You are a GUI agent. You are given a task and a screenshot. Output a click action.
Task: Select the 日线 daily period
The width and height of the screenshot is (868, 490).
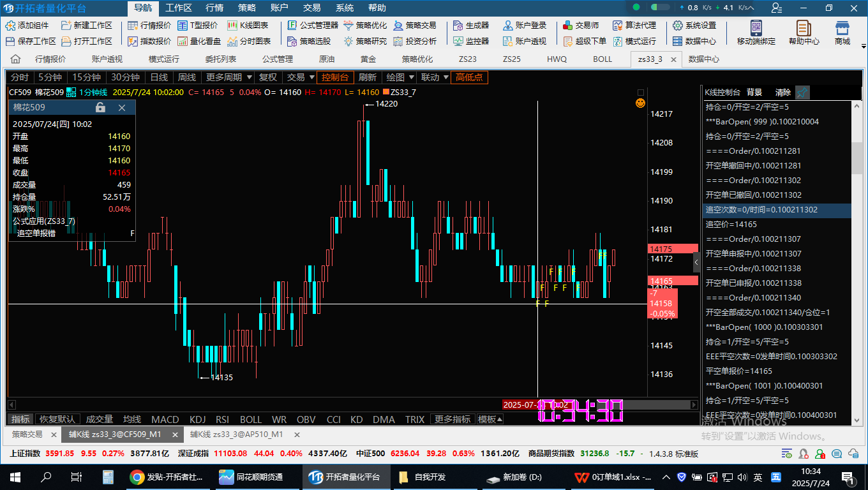coord(159,77)
